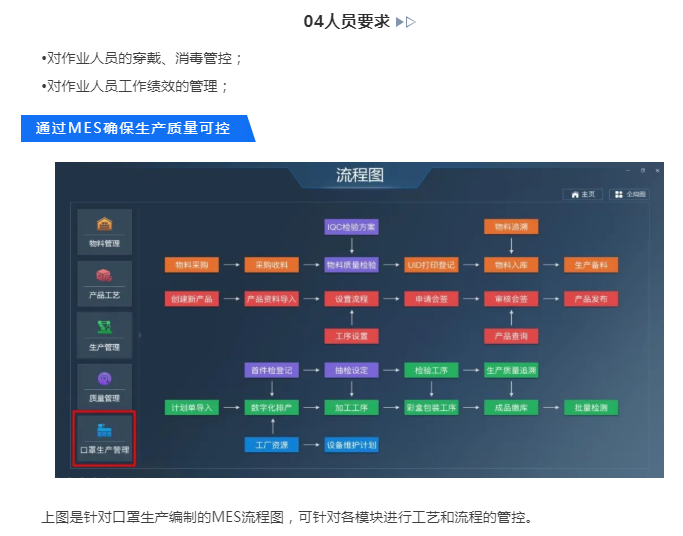Image resolution: width=683 pixels, height=536 pixels.
Task: Open the 计划单导入 node
Action: pyautogui.click(x=191, y=407)
